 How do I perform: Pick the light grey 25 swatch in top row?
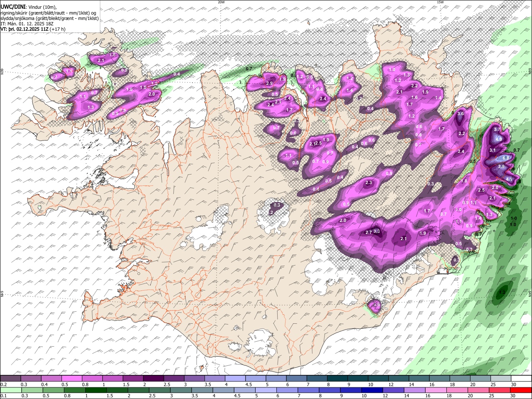[x=501, y=379]
